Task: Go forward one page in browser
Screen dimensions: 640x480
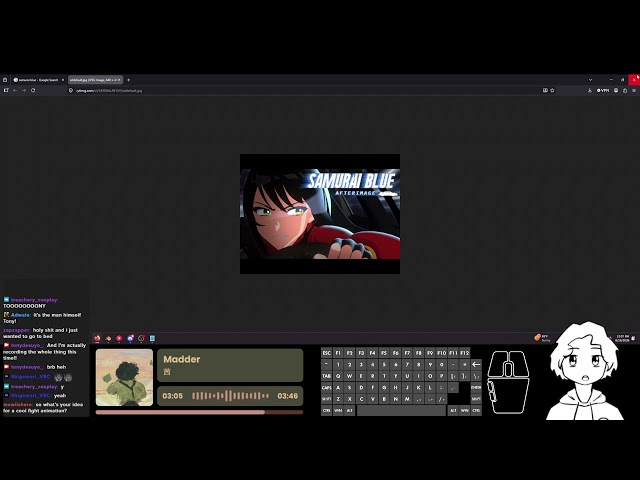Action: point(24,90)
